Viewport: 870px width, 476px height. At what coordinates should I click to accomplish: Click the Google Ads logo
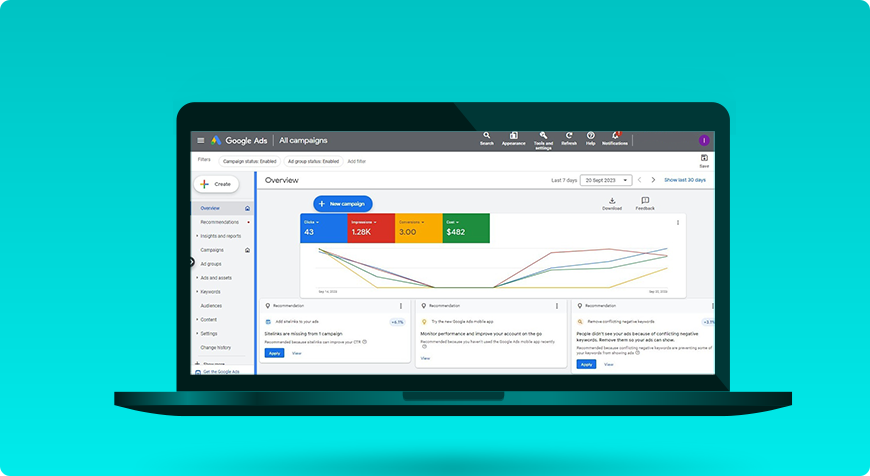coord(239,140)
